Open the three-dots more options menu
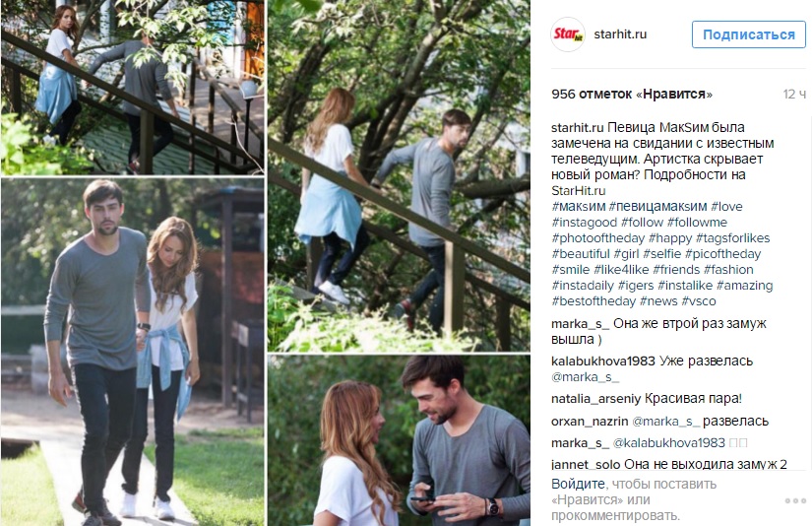This screenshot has width=812, height=526. [x=795, y=500]
